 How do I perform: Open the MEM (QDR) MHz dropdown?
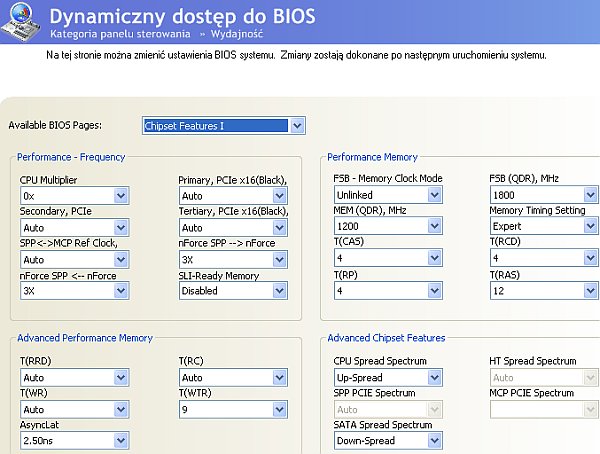point(434,226)
